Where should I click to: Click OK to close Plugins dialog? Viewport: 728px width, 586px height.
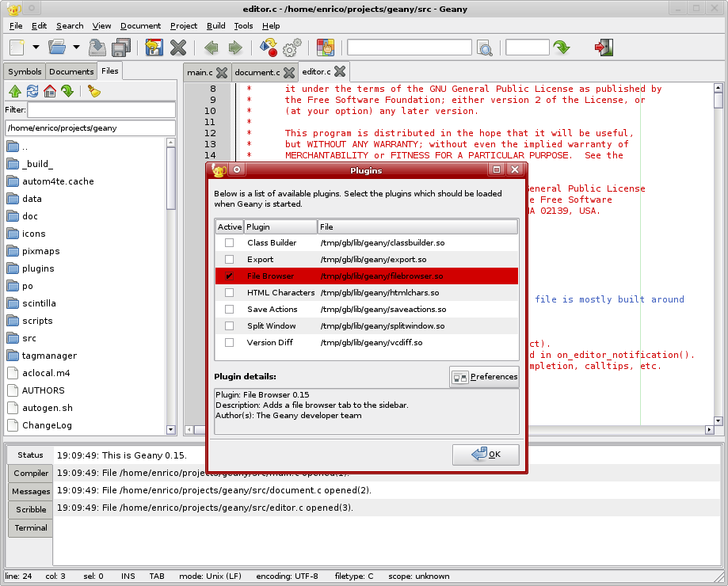pyautogui.click(x=486, y=455)
